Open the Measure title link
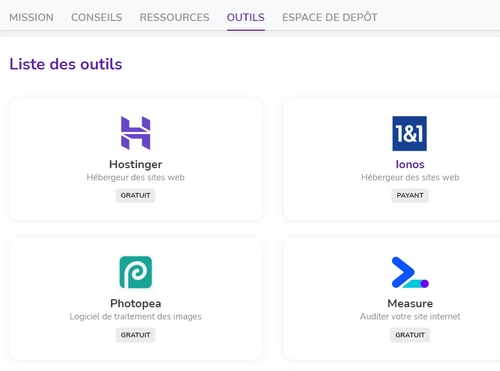 pos(410,303)
